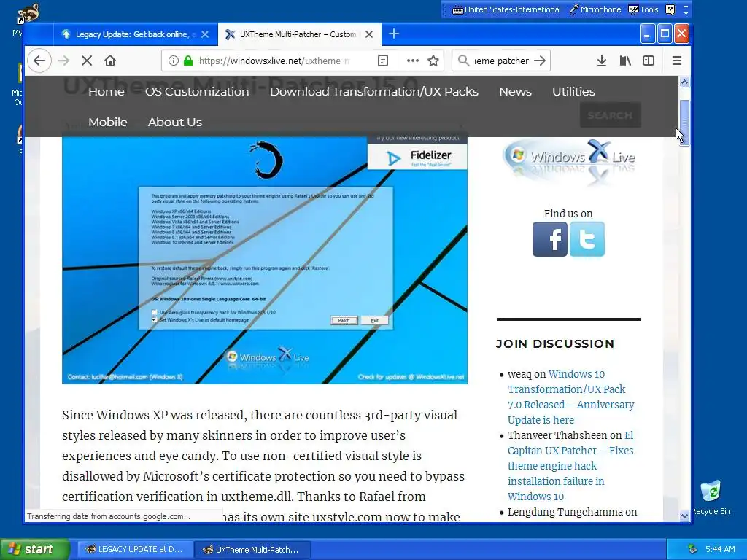Click the vertical scrollbar thumb

(684, 122)
